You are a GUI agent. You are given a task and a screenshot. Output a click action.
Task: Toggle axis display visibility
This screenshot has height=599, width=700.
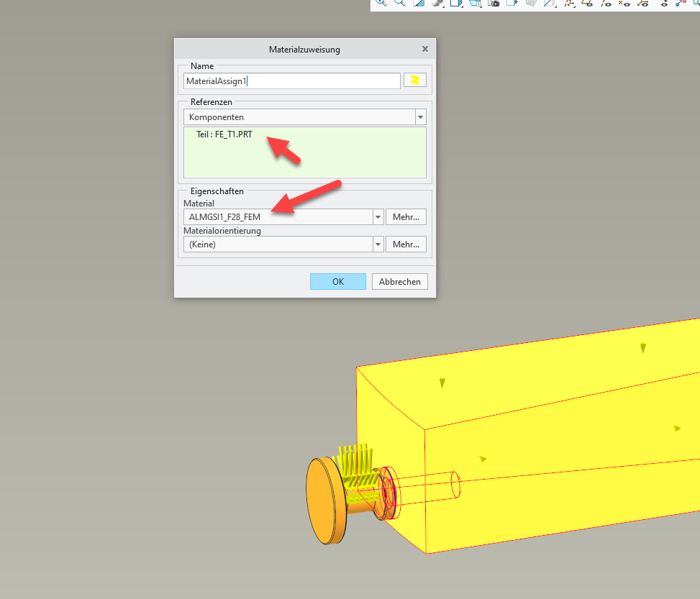coord(606,4)
